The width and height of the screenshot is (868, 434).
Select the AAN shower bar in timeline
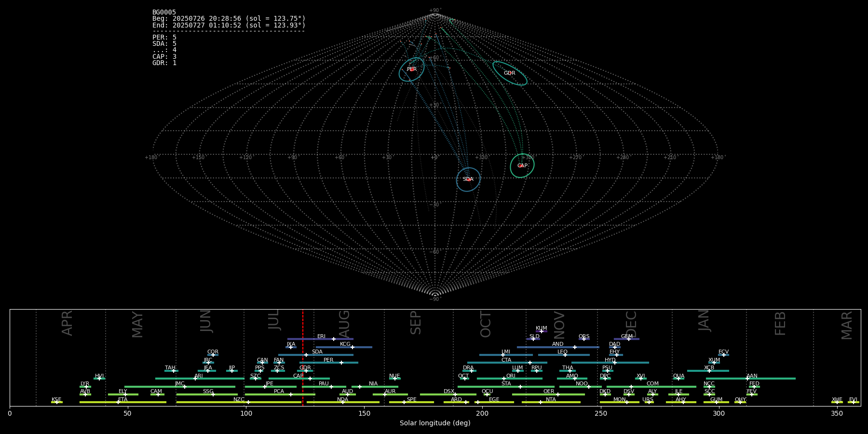[751, 378]
